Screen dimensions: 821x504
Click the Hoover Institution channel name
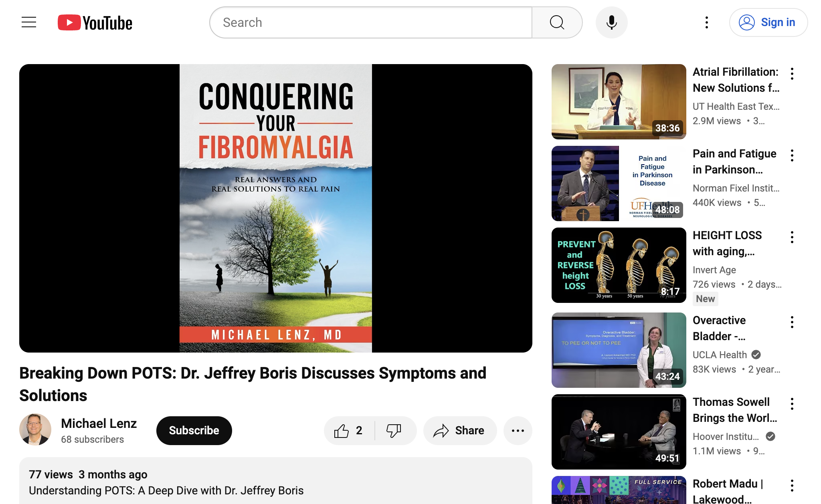pyautogui.click(x=726, y=436)
